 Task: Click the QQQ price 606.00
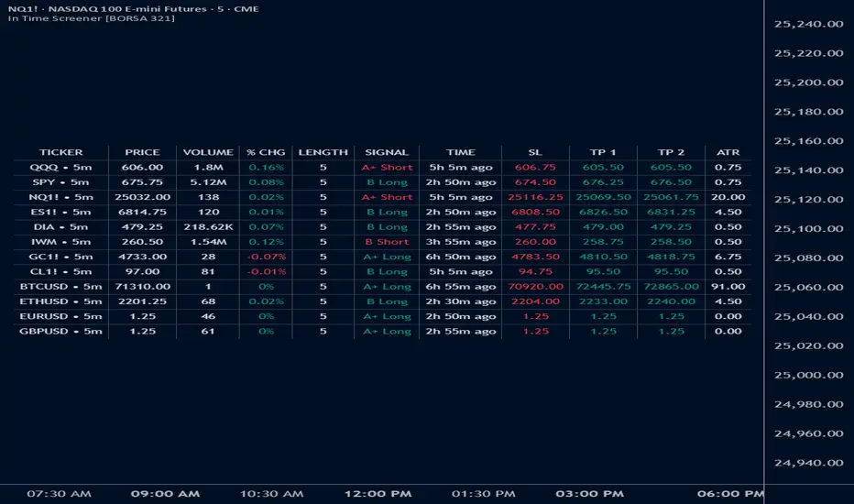[142, 168]
